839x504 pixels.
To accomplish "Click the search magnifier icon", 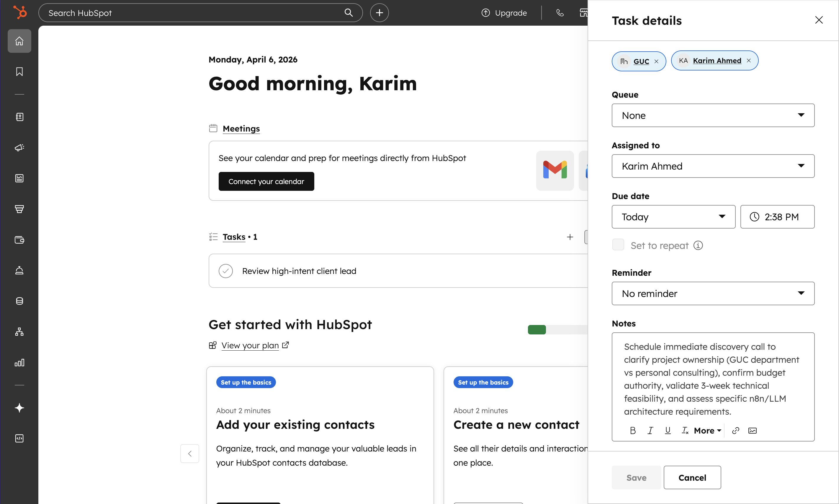I will 349,13.
